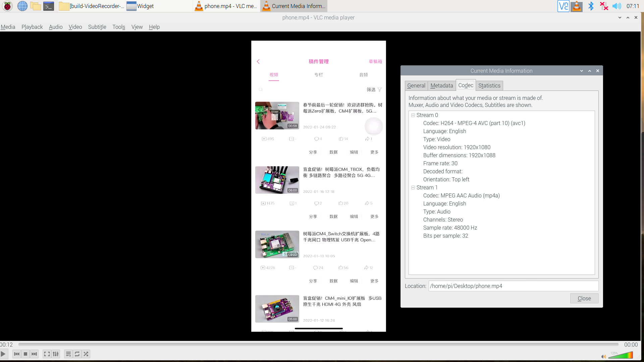Click the VLC play button

[3, 354]
